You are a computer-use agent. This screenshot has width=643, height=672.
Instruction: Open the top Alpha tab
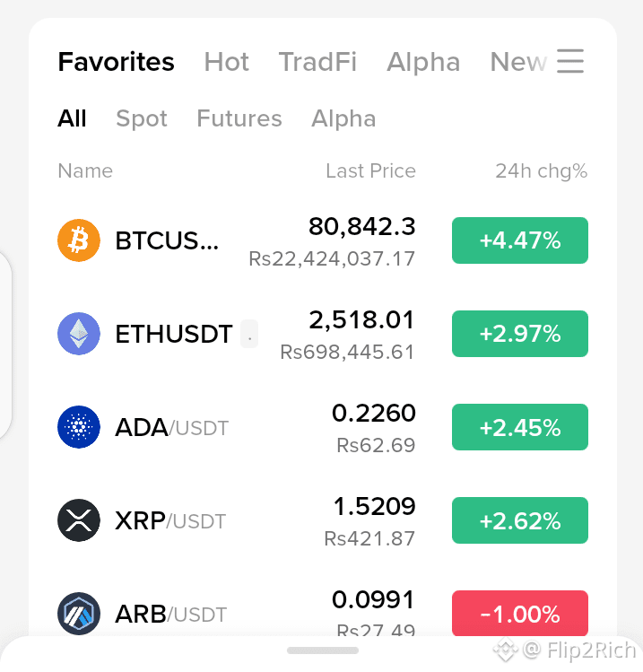click(x=423, y=62)
